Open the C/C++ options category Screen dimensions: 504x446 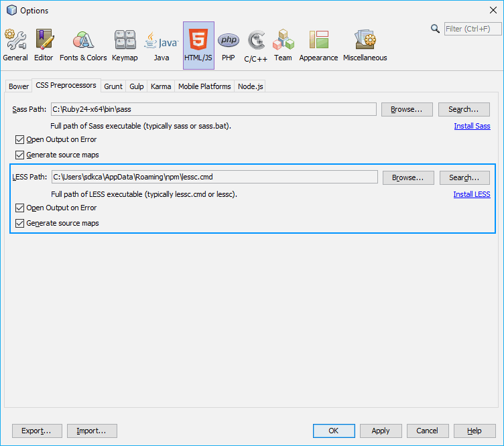(255, 46)
